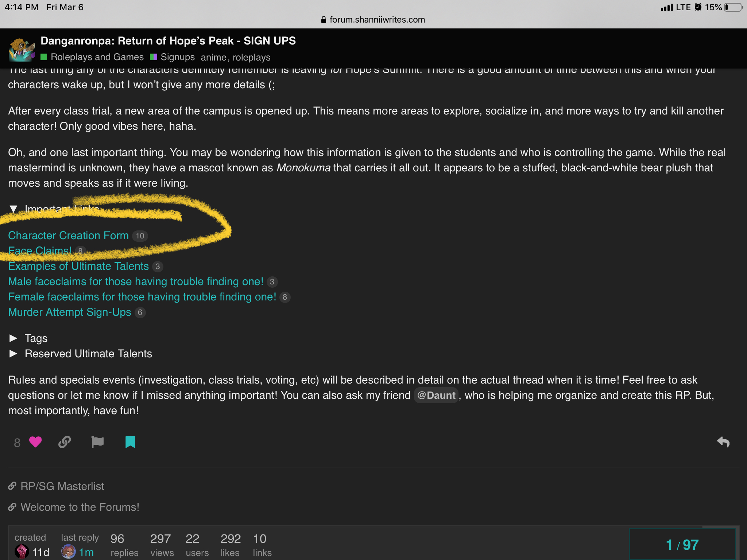Collapse the Important Links section

[13, 209]
